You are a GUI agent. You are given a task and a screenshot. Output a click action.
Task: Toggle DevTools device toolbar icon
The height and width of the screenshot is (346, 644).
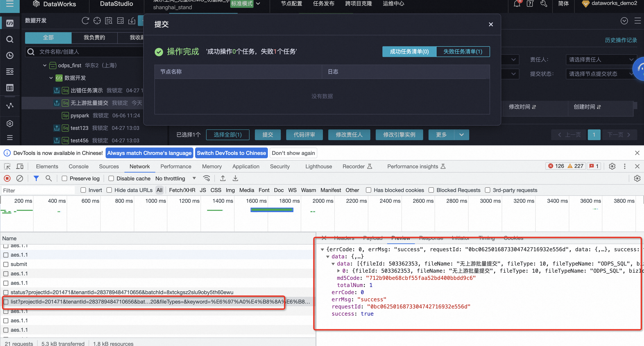(x=20, y=166)
